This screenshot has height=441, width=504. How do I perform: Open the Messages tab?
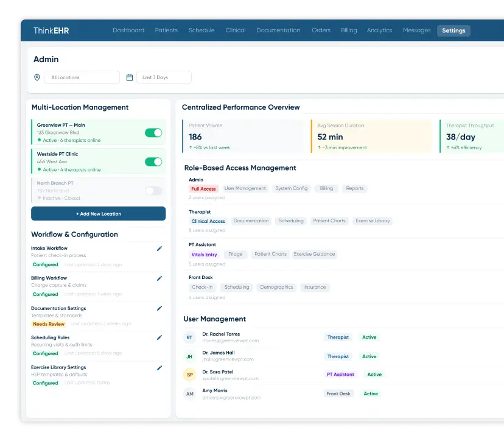tap(417, 30)
